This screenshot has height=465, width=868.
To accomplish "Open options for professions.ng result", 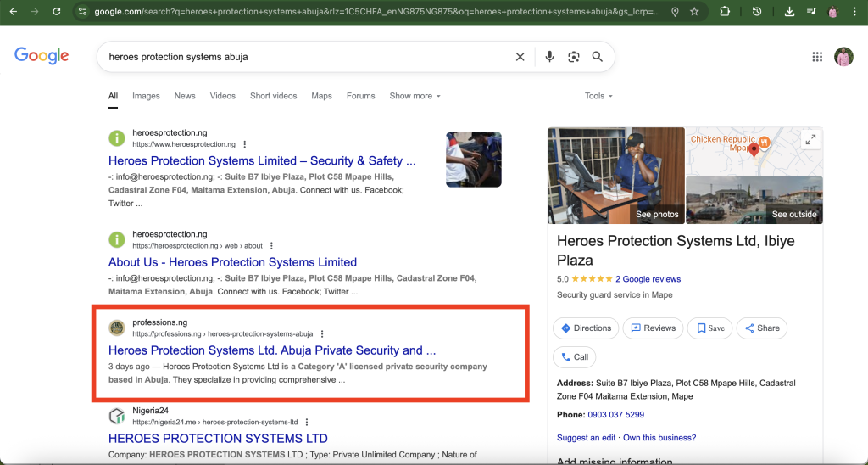I will tap(322, 333).
